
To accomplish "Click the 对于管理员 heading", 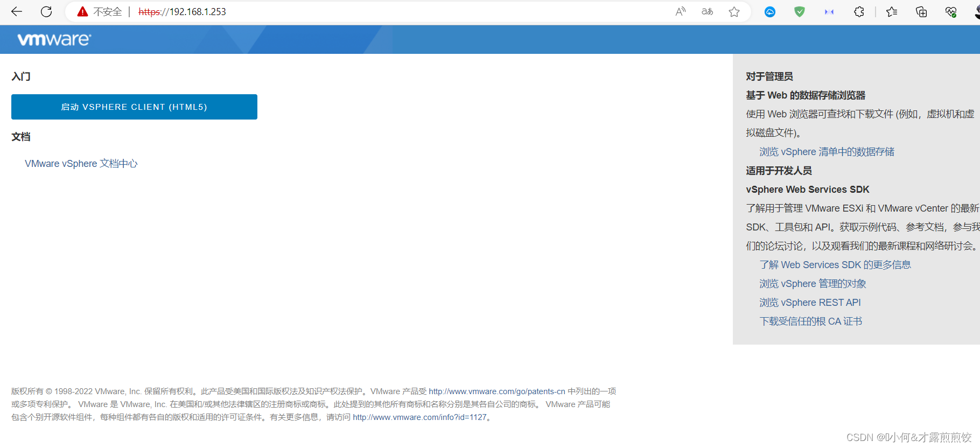I will point(769,76).
